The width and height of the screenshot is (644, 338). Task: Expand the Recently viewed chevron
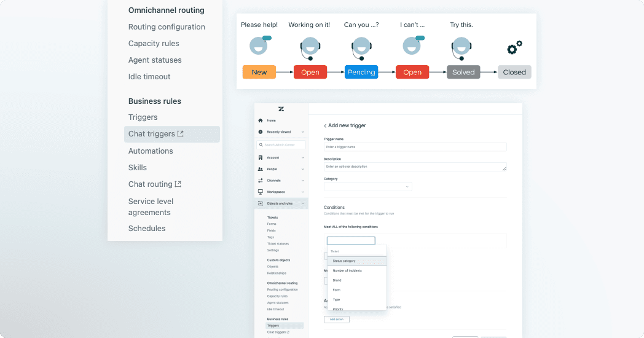(303, 132)
